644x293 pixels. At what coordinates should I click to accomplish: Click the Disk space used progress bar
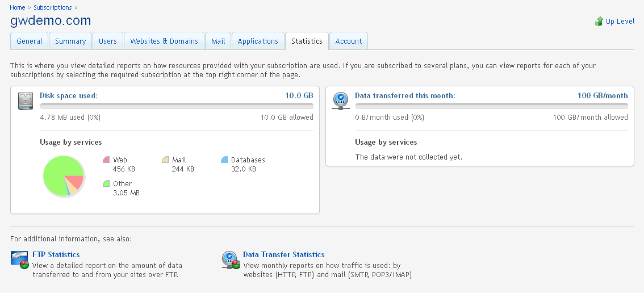[x=176, y=106]
